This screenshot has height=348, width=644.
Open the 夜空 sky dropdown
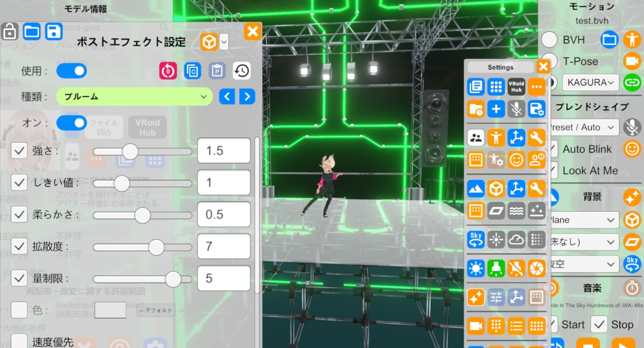click(x=583, y=264)
